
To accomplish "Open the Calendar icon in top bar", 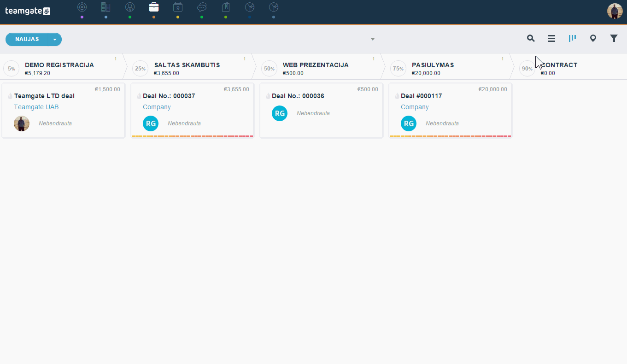I will pos(178,7).
